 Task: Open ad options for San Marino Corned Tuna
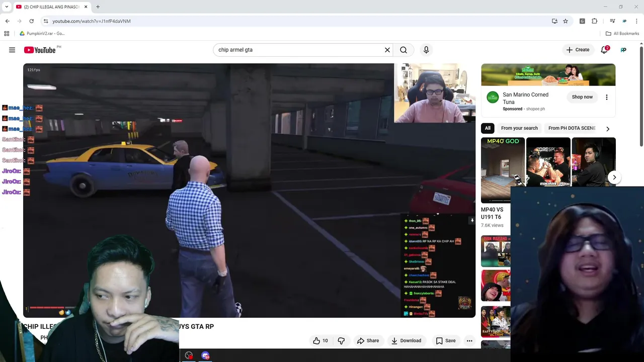tap(607, 97)
